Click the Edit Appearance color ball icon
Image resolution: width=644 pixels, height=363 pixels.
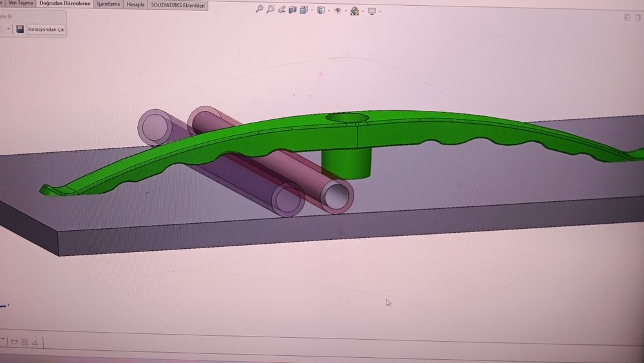coord(354,11)
